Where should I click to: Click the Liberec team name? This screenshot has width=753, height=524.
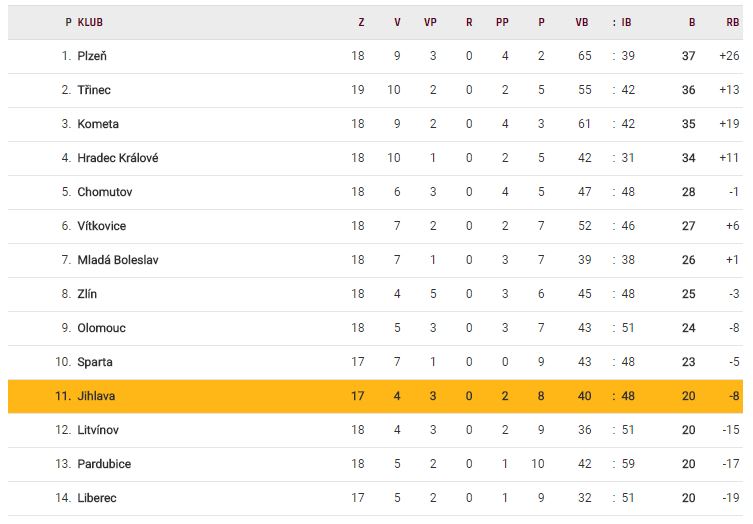point(98,498)
